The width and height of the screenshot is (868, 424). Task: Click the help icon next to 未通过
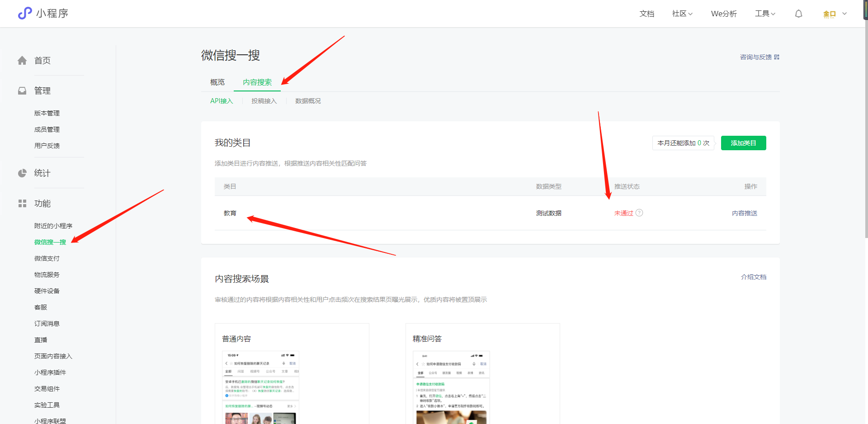639,213
